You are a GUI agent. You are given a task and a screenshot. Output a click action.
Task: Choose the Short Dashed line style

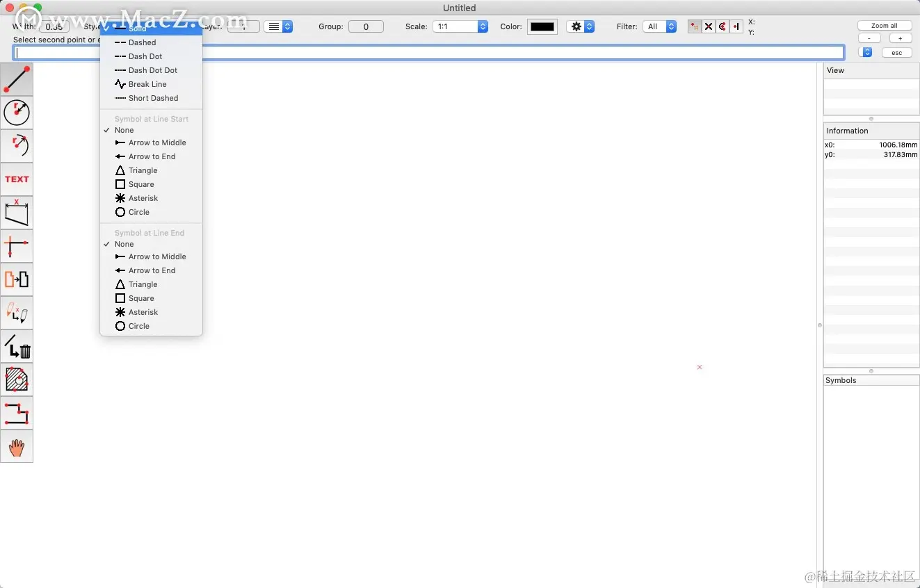click(x=151, y=98)
